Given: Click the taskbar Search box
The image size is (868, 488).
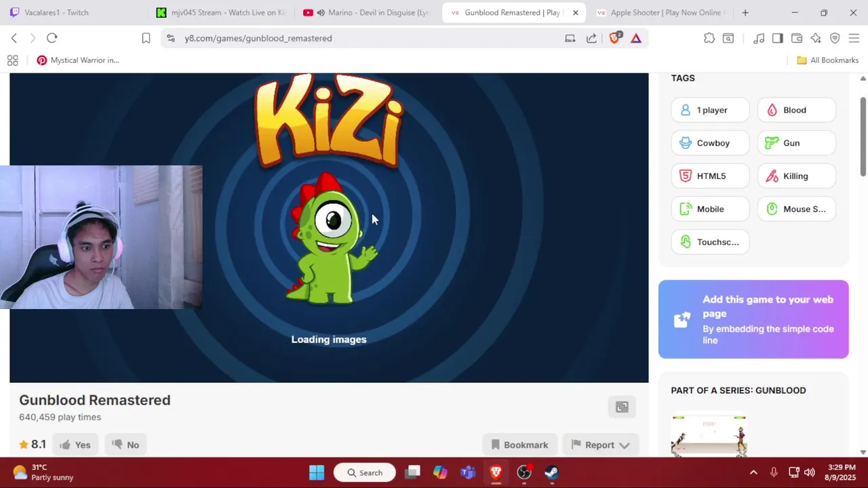Looking at the screenshot, I should (364, 472).
